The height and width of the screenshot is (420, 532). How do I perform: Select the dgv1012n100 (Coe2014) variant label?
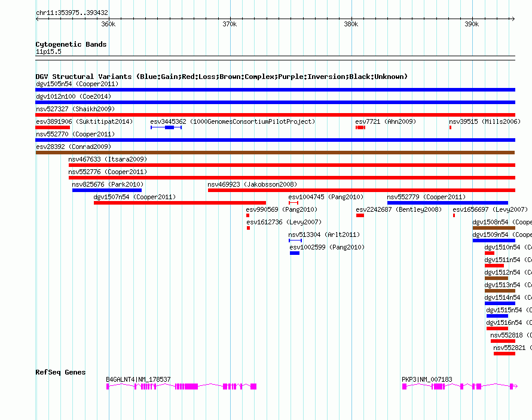click(x=74, y=96)
